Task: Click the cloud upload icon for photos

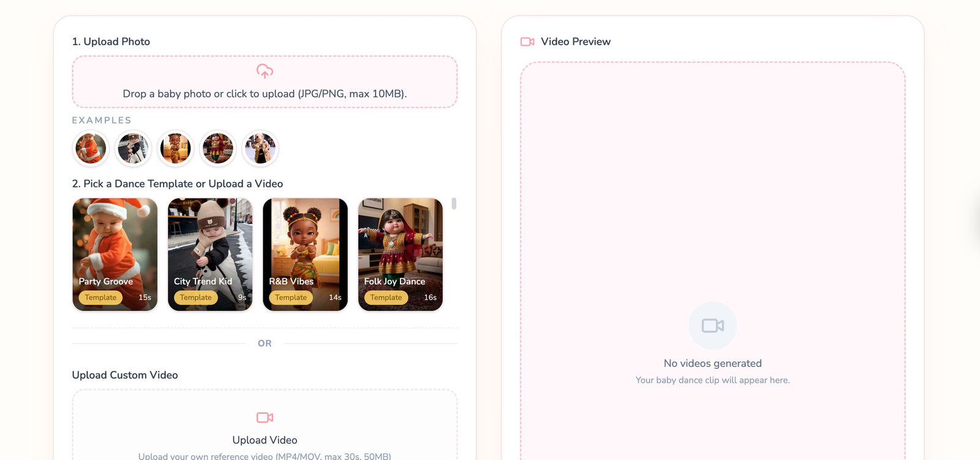Action: [265, 71]
